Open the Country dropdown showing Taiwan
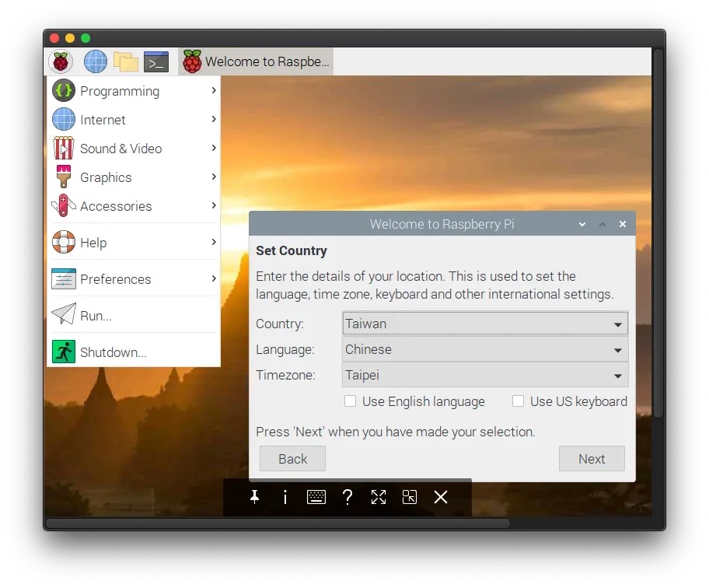709x588 pixels. (x=484, y=324)
